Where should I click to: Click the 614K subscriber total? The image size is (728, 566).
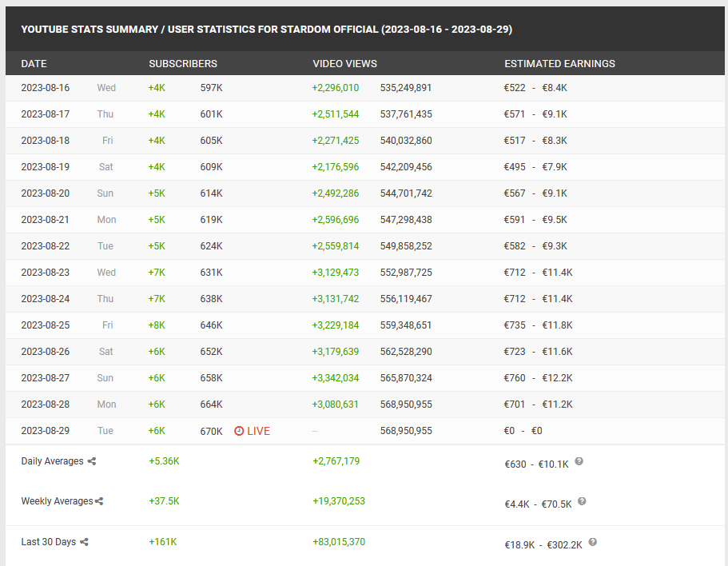[211, 193]
